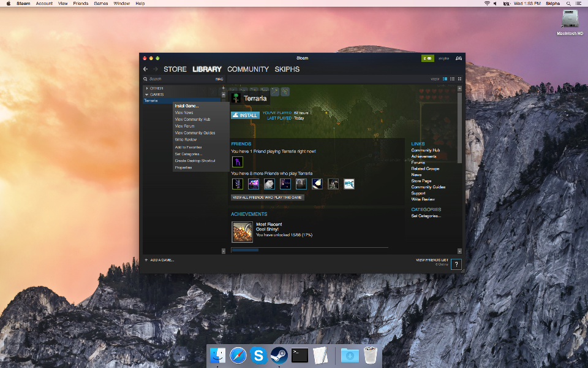Launch Big Picture mode via controller icon
This screenshot has height=368, width=588.
[459, 58]
